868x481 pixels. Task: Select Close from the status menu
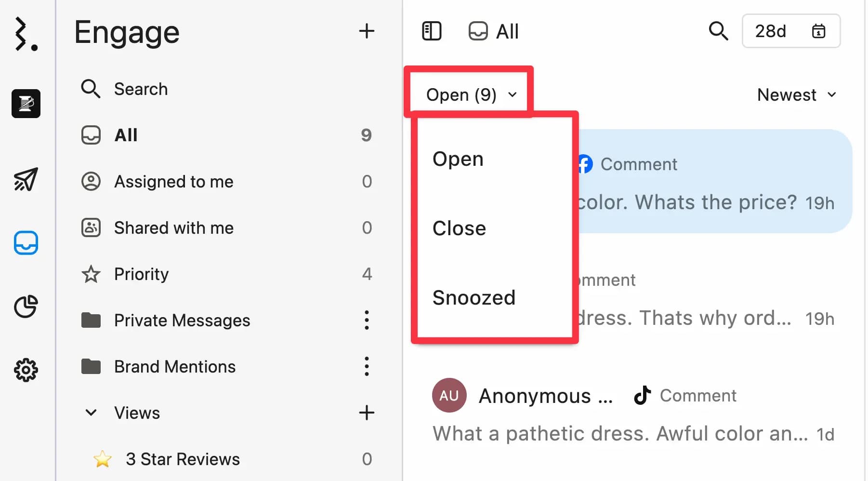(x=459, y=228)
